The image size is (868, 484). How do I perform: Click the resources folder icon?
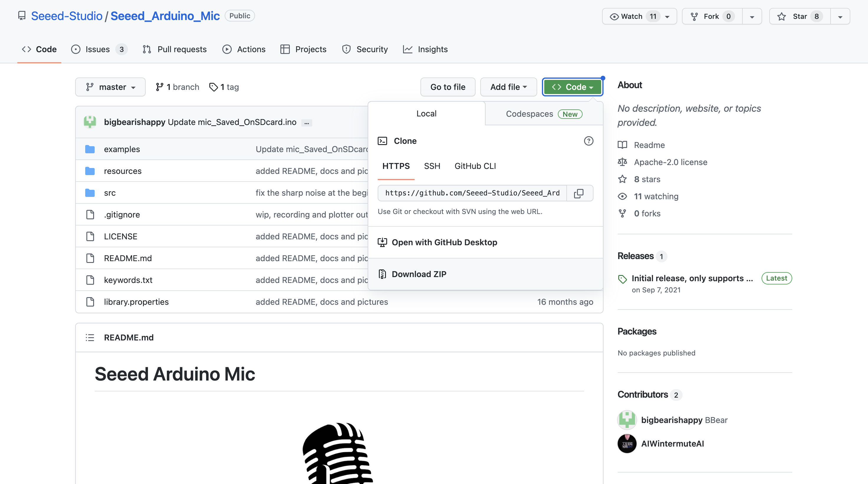[x=90, y=171]
